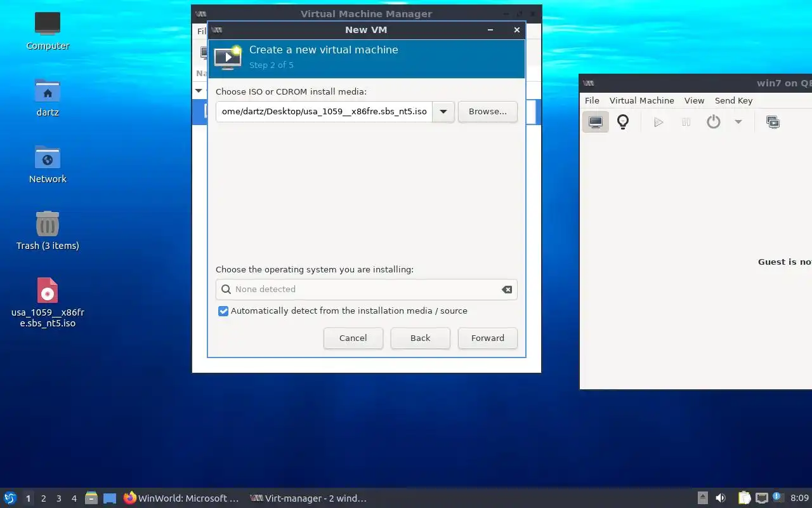
Task: Open the Network desktop icon
Action: coord(48,164)
